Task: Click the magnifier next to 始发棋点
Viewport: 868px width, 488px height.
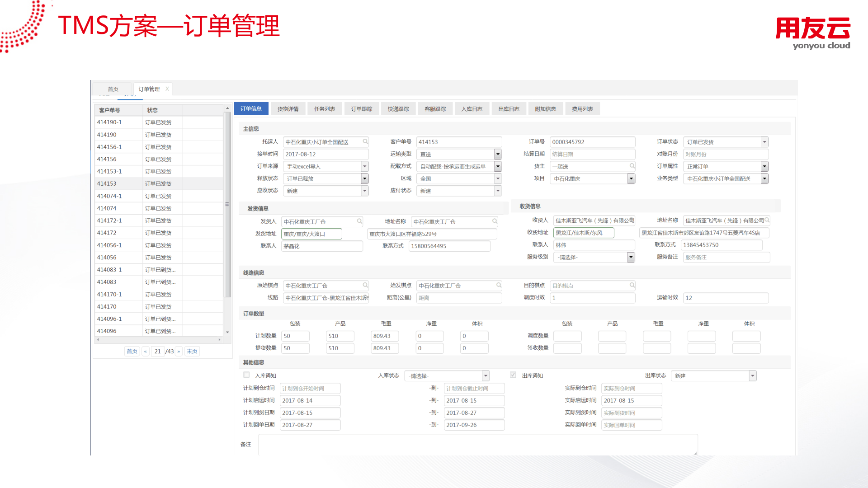Action: 498,285
